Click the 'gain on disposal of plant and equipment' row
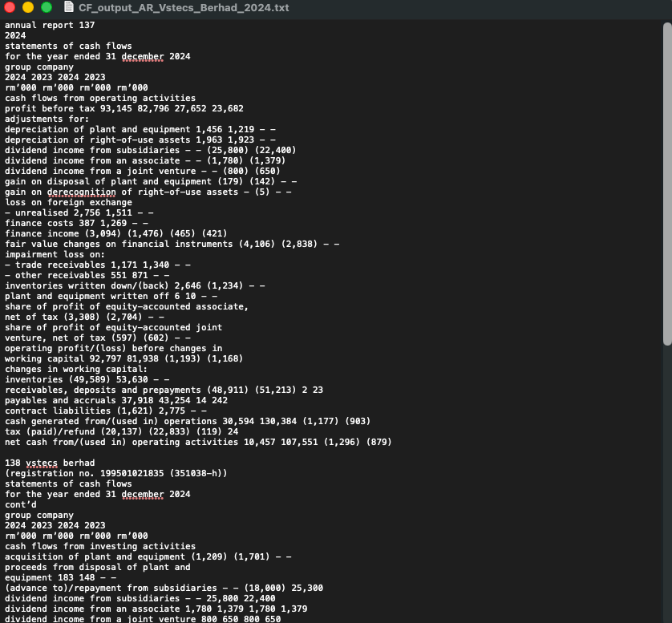Screen dimensions: 672x623 coord(151,182)
